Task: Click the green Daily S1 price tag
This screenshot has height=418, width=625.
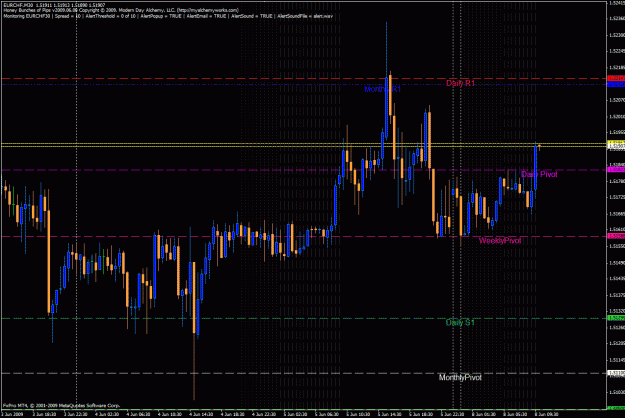Action: tap(616, 318)
